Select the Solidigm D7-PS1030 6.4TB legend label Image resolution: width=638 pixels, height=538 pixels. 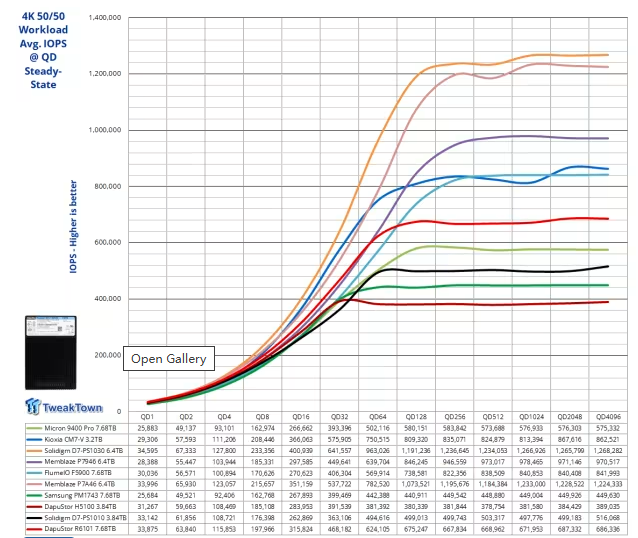click(x=83, y=451)
